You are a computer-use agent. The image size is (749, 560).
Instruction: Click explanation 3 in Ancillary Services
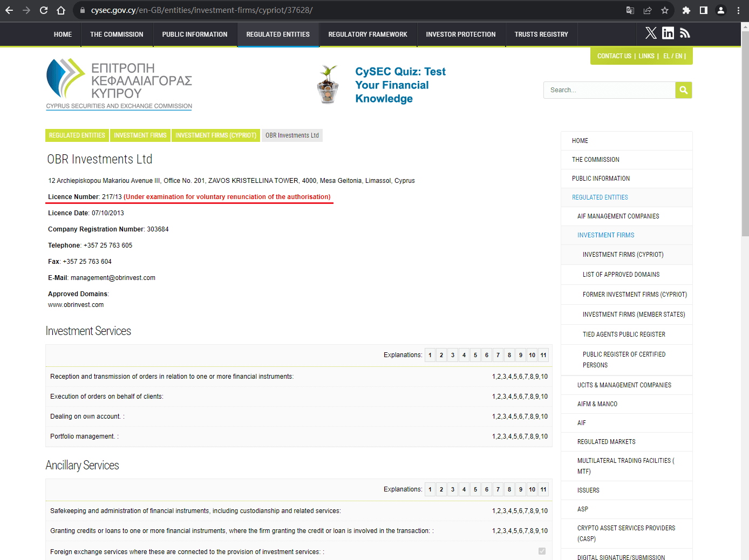point(453,489)
